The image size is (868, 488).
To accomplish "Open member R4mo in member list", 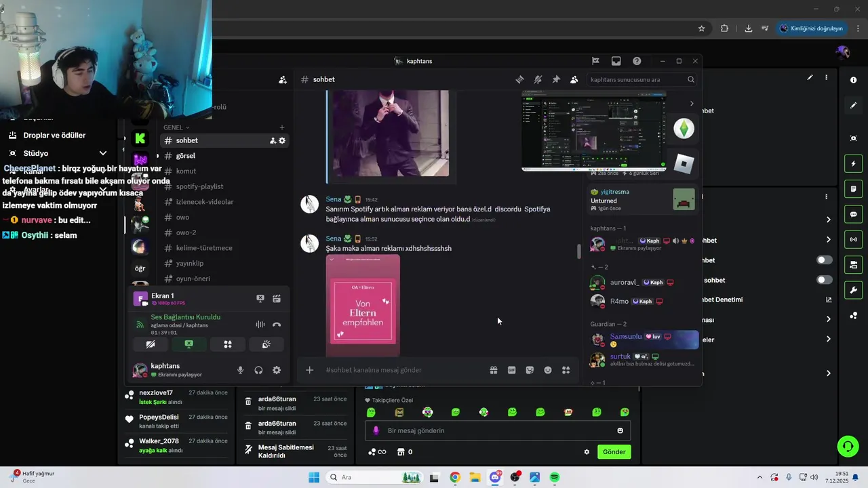I will coord(643,301).
